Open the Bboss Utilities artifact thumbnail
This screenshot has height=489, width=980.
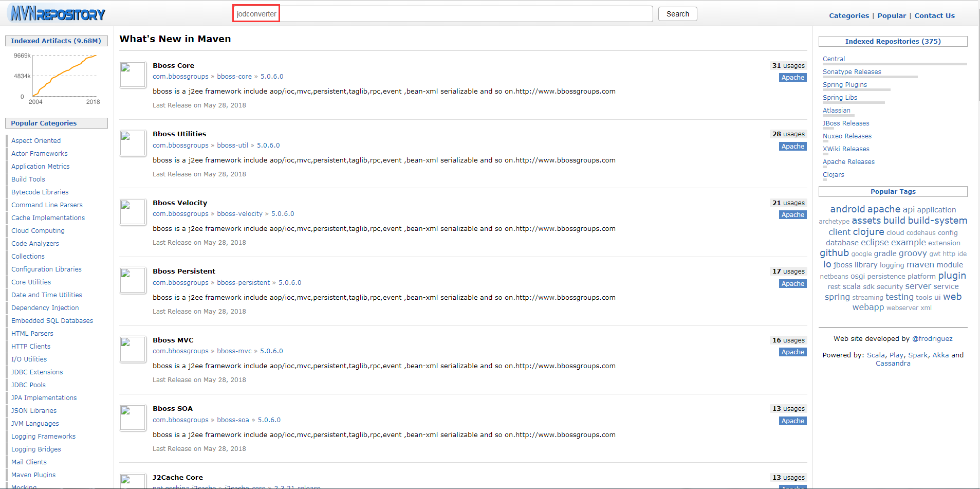tap(133, 143)
